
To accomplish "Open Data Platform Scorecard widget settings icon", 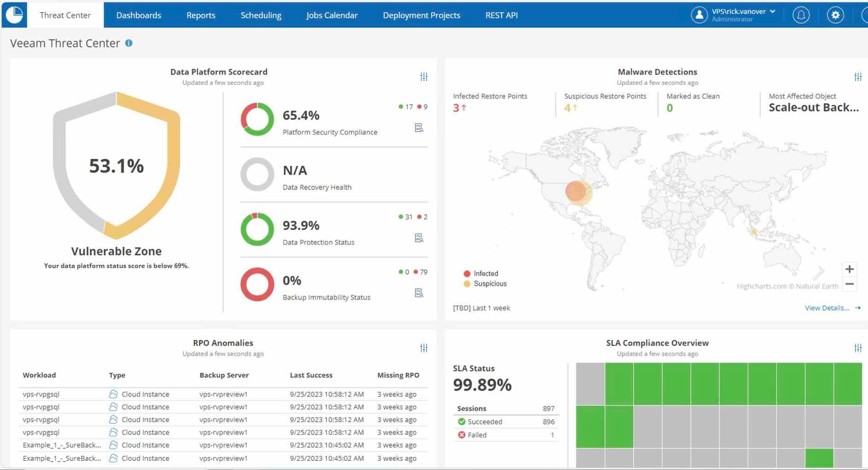I will point(424,77).
